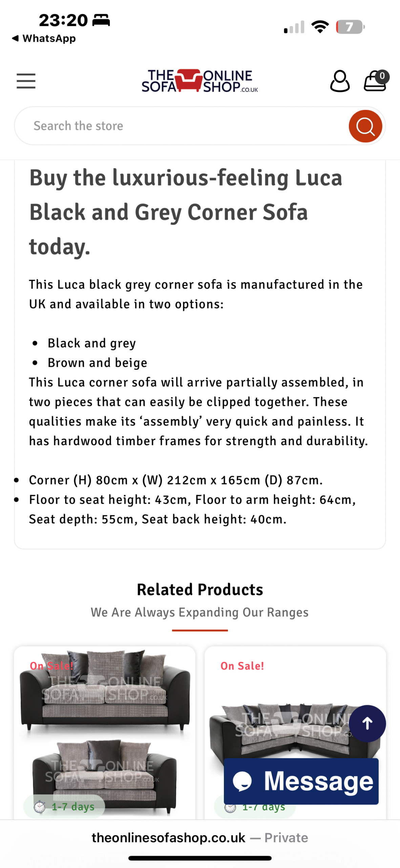Tap the Wi-Fi status icon

tap(320, 27)
